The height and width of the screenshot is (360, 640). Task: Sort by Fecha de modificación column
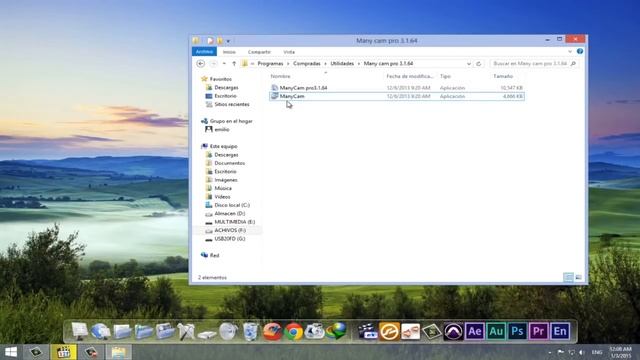pyautogui.click(x=410, y=76)
